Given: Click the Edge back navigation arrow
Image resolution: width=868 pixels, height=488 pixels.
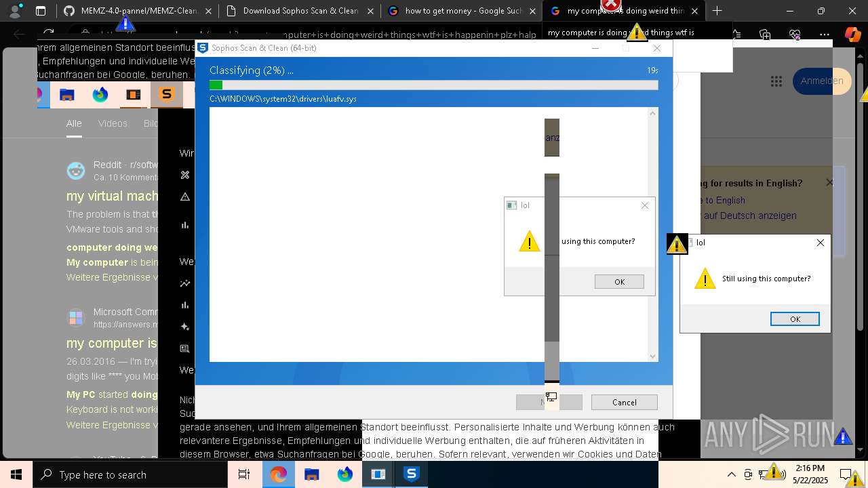Looking at the screenshot, I should click(19, 35).
